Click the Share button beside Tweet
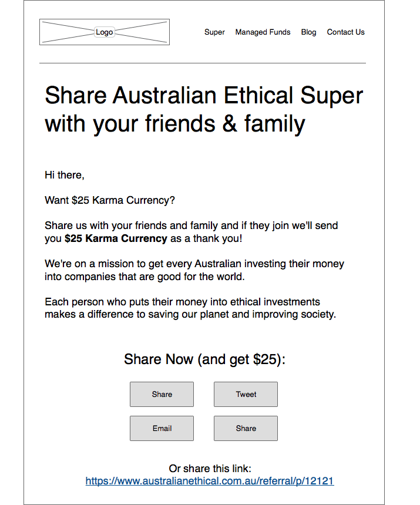This screenshot has width=420, height=505. pos(162,394)
